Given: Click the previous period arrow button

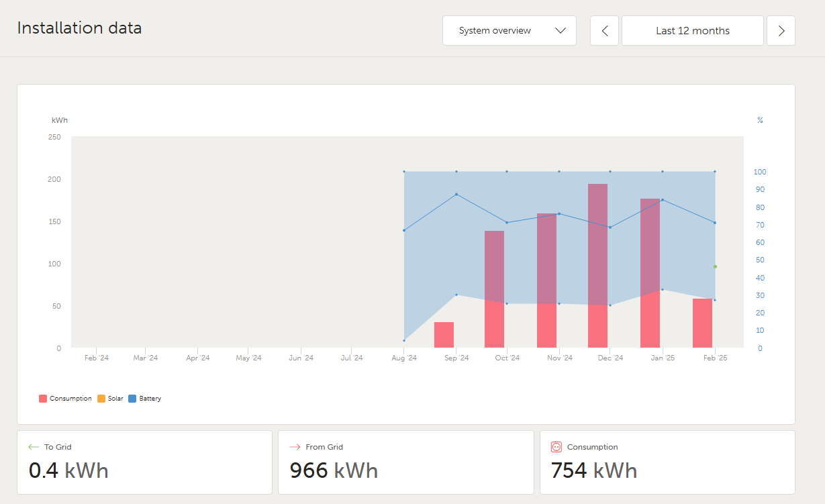Looking at the screenshot, I should (605, 31).
